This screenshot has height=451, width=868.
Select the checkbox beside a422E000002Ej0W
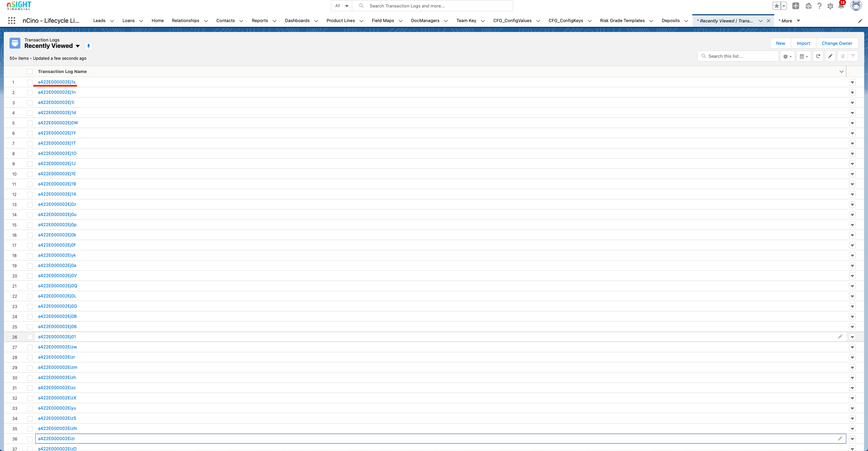[x=30, y=123]
